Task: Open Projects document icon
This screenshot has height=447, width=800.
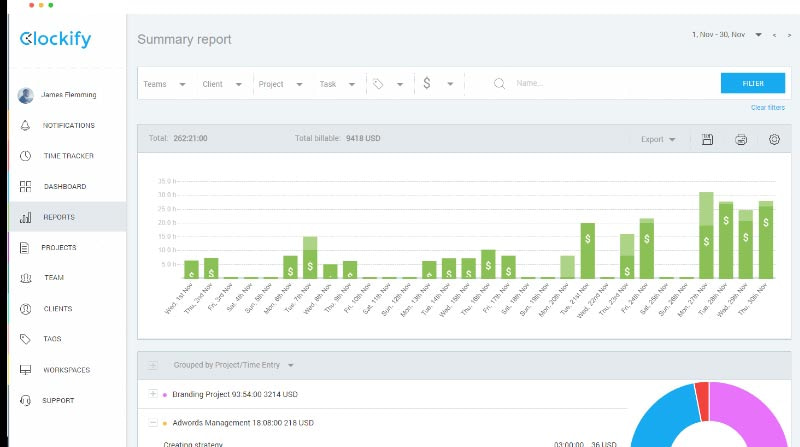Action: (24, 247)
